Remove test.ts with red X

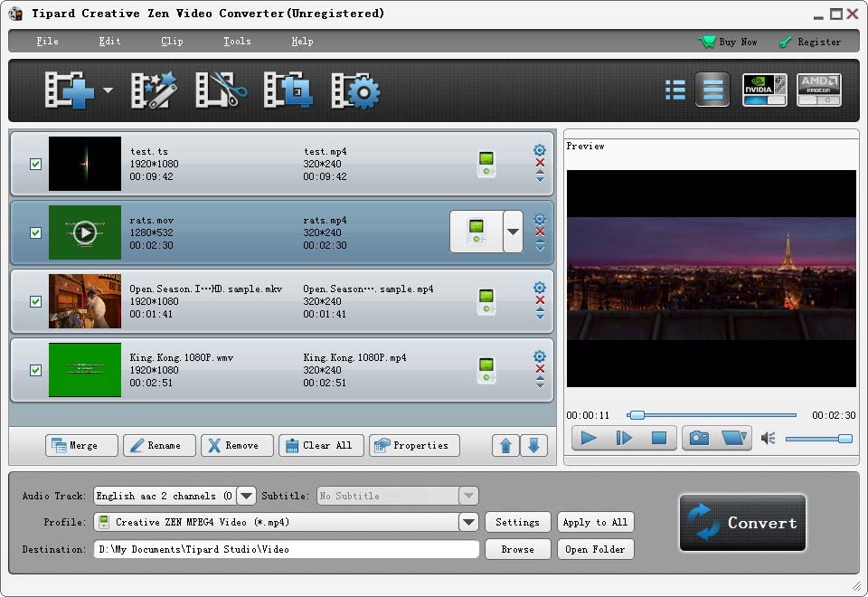[540, 163]
